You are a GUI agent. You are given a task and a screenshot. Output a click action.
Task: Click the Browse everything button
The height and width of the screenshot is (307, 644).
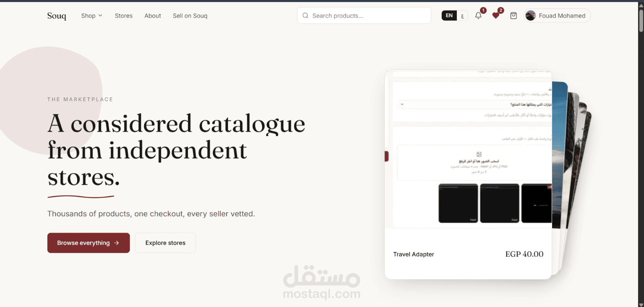[89, 243]
